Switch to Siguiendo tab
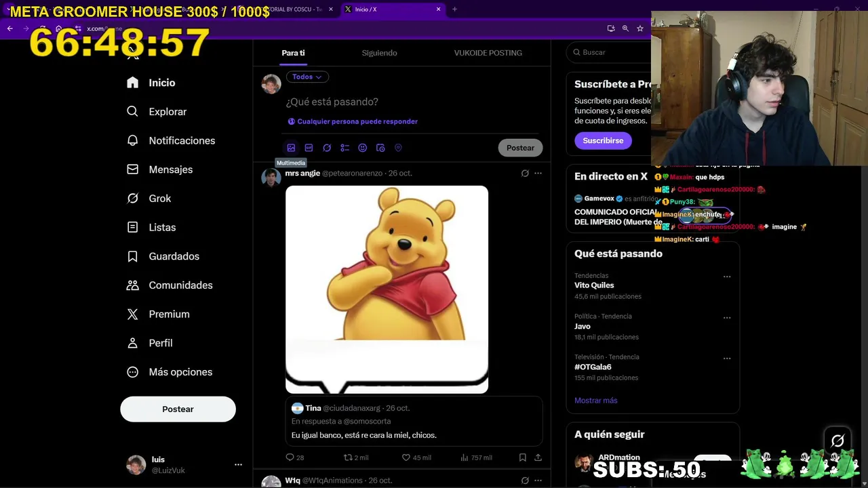Viewport: 868px width, 488px height. click(379, 53)
